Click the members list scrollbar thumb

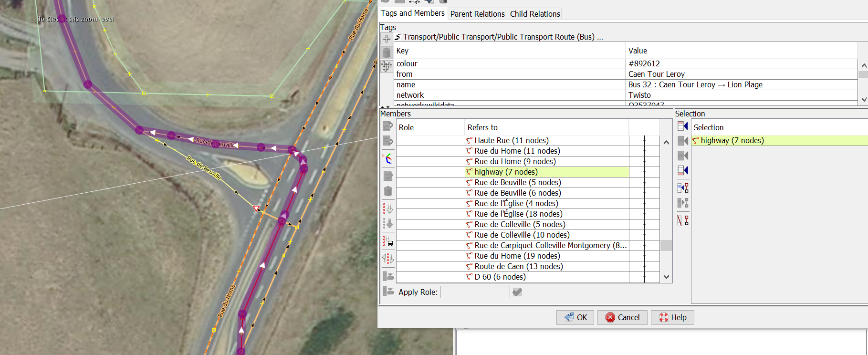point(666,245)
